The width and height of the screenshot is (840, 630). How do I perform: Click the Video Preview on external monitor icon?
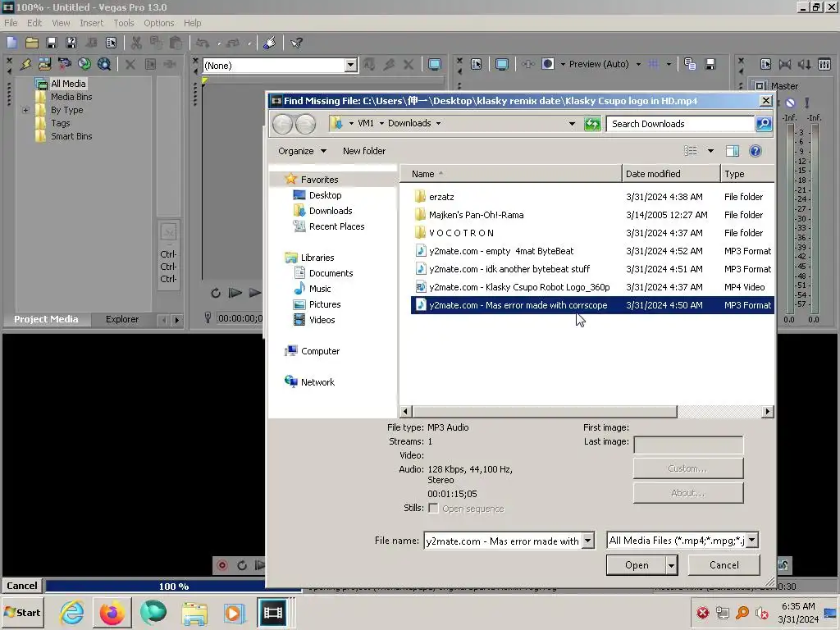pos(501,64)
